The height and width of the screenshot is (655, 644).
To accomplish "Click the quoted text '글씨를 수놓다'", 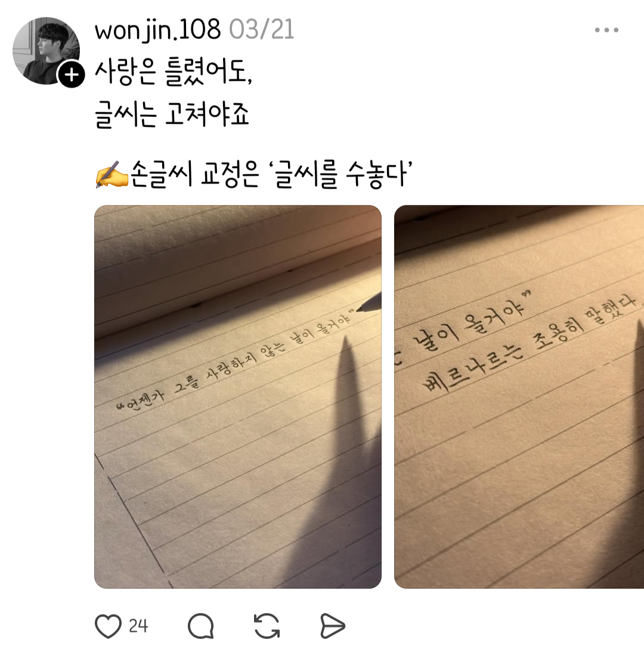I will tap(341, 174).
